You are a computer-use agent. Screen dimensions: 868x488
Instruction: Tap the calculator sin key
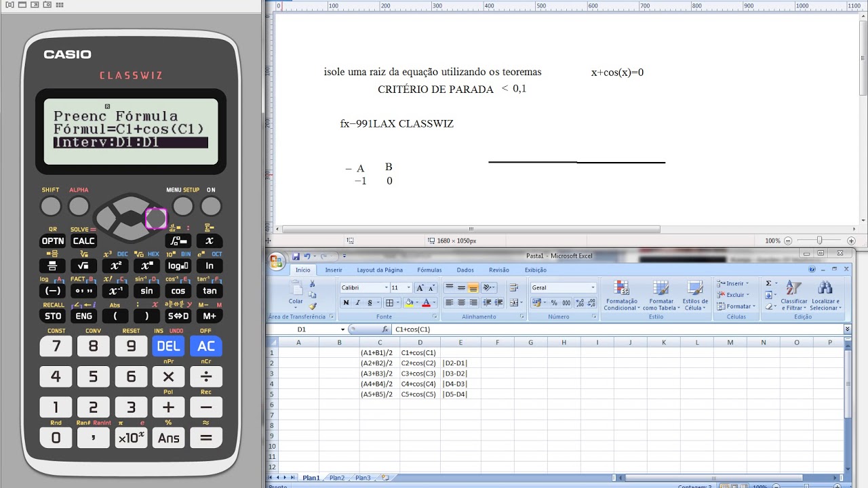coord(146,291)
